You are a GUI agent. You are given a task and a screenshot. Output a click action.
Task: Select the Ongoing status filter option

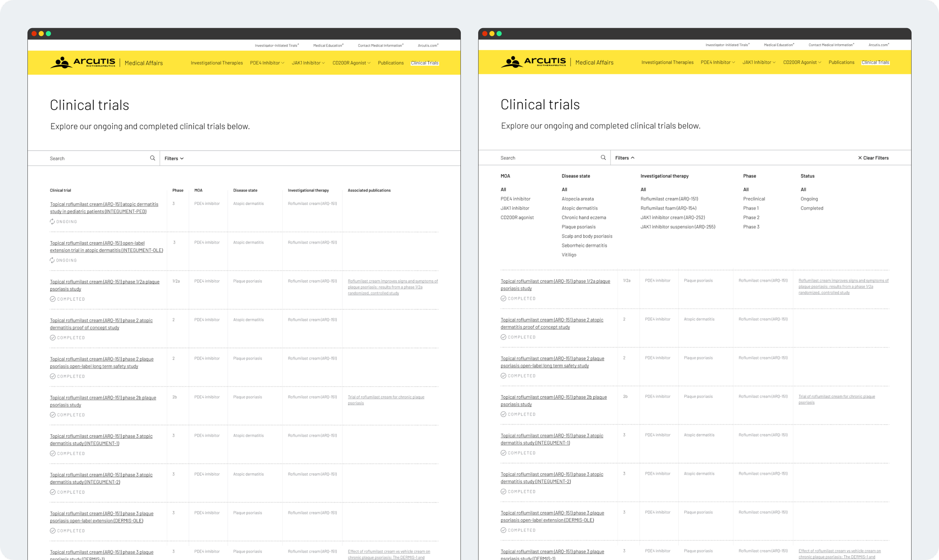point(809,199)
